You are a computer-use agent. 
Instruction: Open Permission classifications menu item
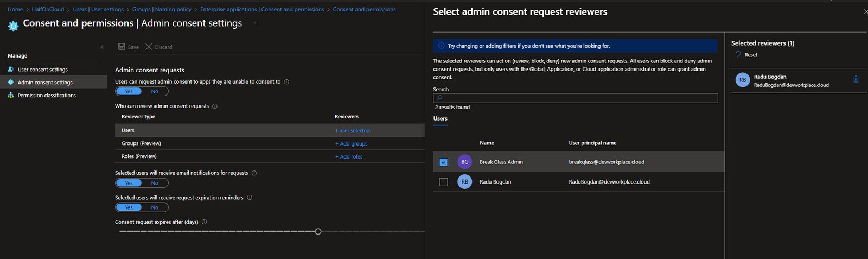pos(47,96)
